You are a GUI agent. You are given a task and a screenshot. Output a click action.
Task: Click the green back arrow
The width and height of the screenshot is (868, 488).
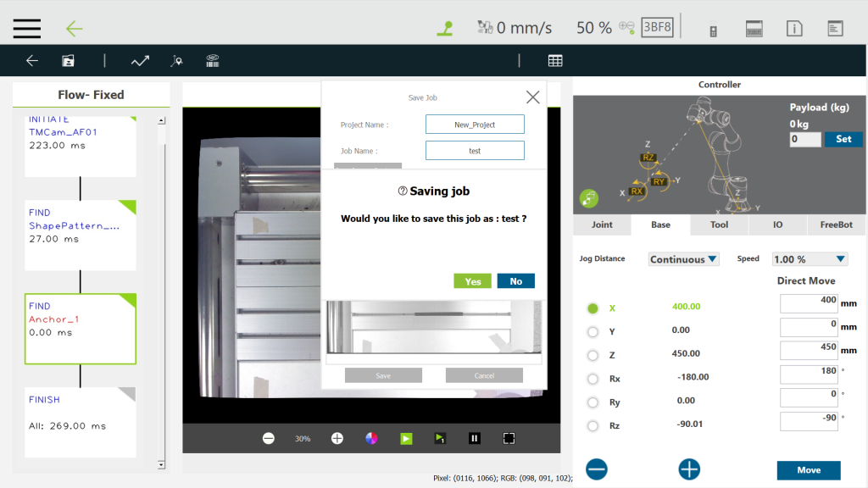pyautogui.click(x=75, y=28)
